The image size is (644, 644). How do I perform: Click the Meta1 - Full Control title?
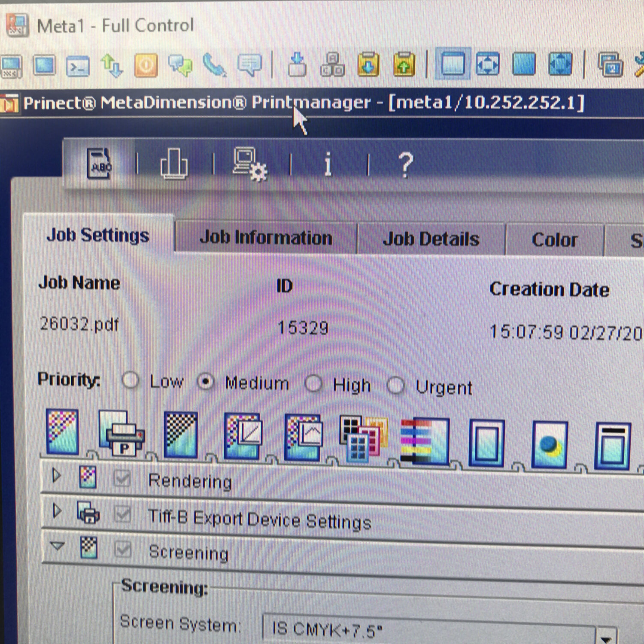(115, 26)
